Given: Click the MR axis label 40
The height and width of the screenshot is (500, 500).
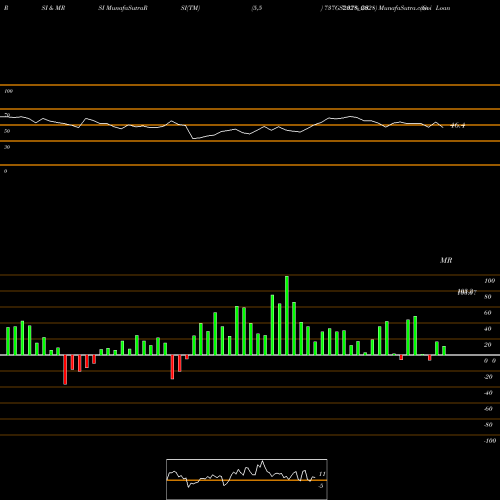Looking at the screenshot, I should (488, 329).
